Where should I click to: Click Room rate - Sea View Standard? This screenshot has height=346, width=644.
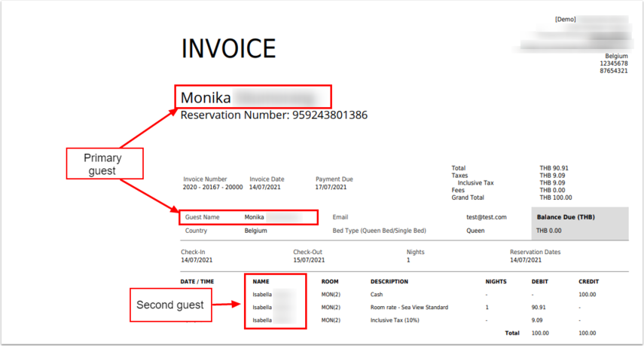pos(409,308)
